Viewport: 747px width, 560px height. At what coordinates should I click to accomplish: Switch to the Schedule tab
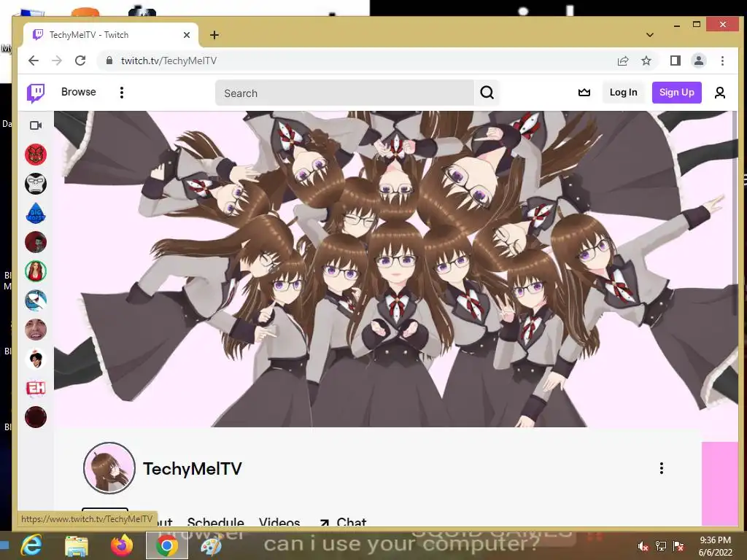215,522
